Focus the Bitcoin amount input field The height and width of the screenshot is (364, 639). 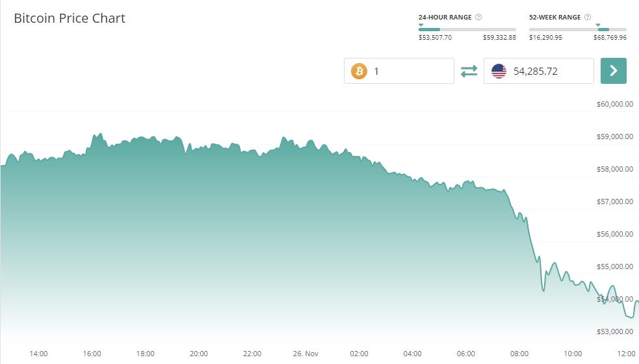(x=410, y=71)
